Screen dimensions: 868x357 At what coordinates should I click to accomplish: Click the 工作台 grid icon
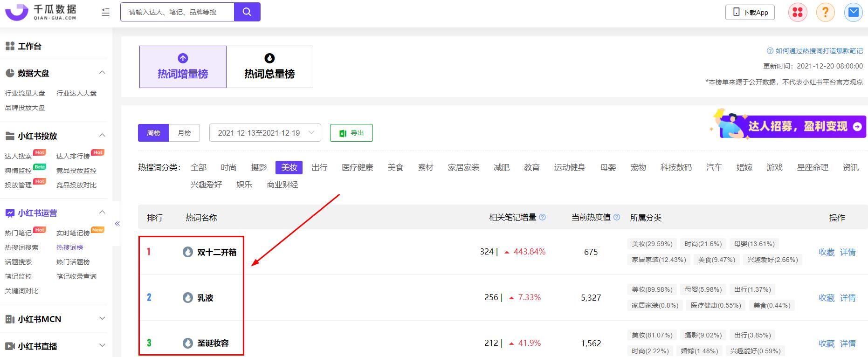pos(10,46)
